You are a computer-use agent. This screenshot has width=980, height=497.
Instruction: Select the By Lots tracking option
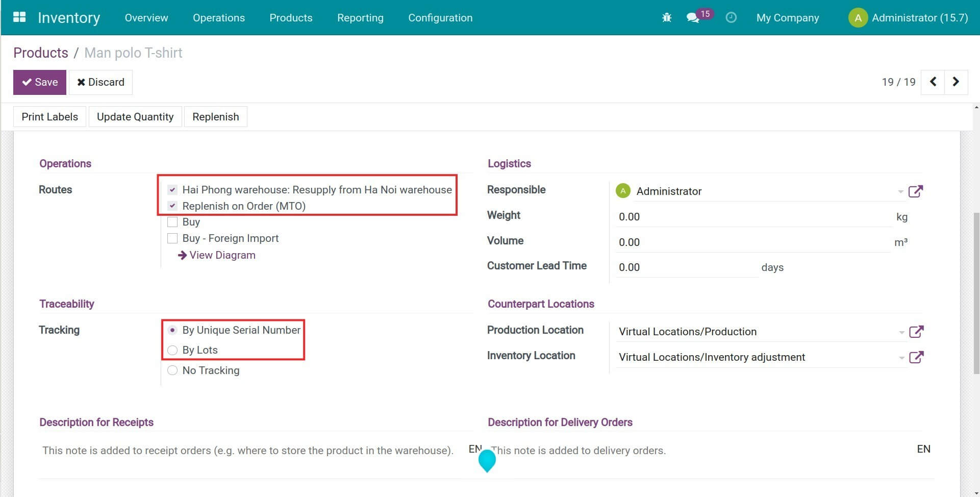coord(172,350)
